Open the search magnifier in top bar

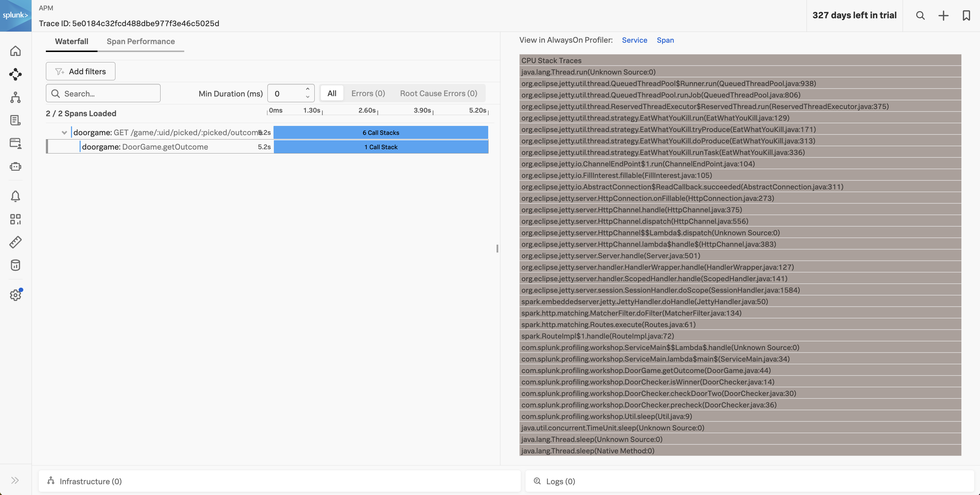tap(920, 16)
